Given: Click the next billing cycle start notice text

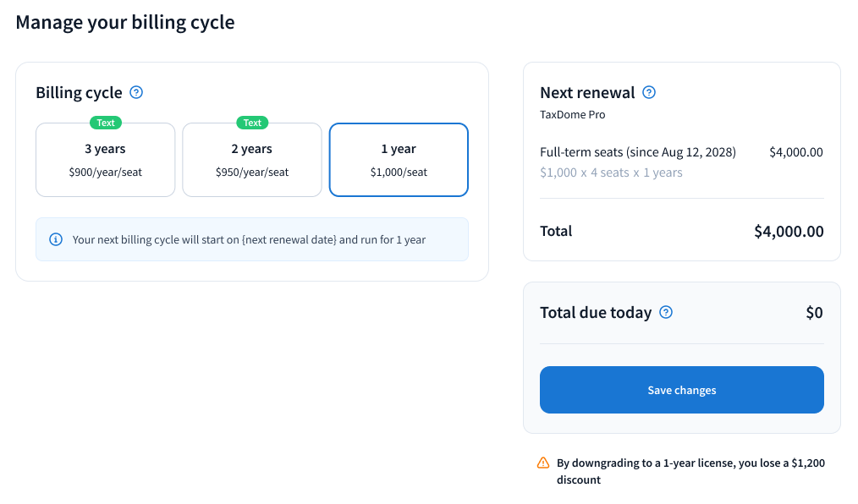Looking at the screenshot, I should click(249, 239).
